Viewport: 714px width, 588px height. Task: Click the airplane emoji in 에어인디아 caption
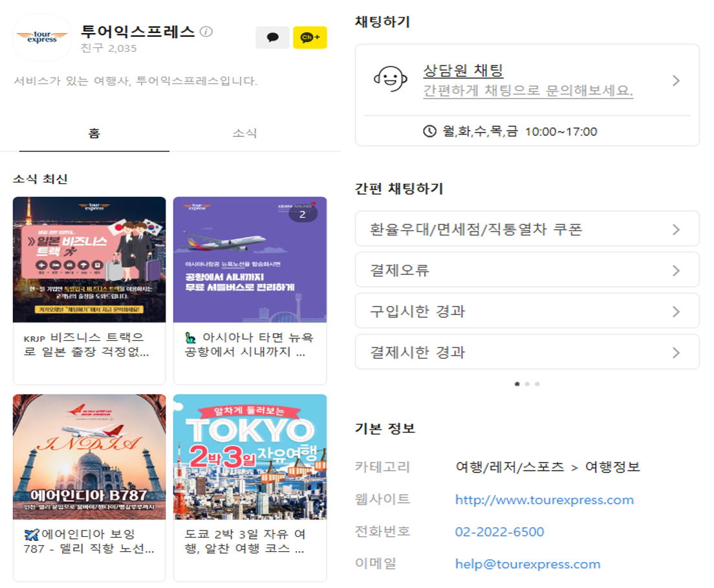click(x=32, y=534)
